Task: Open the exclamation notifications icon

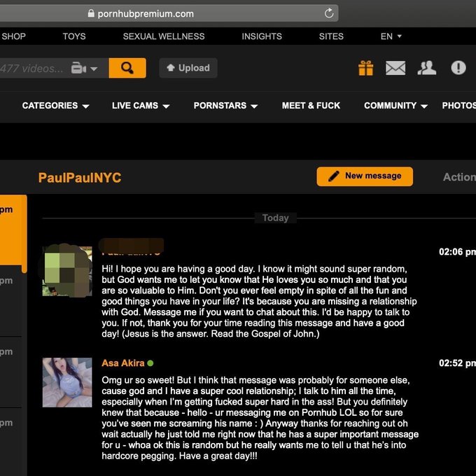Action: pyautogui.click(x=458, y=68)
